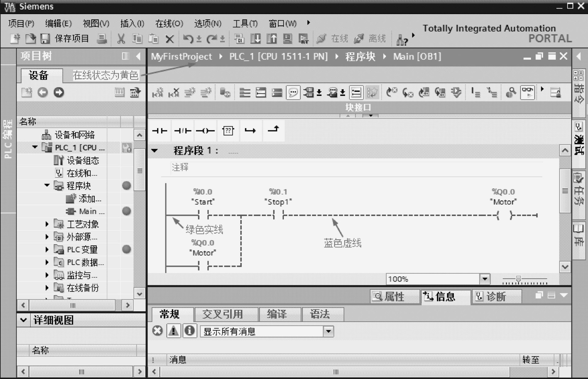Collapse the PLC_1 tree node
The width and height of the screenshot is (588, 379).
click(x=35, y=147)
